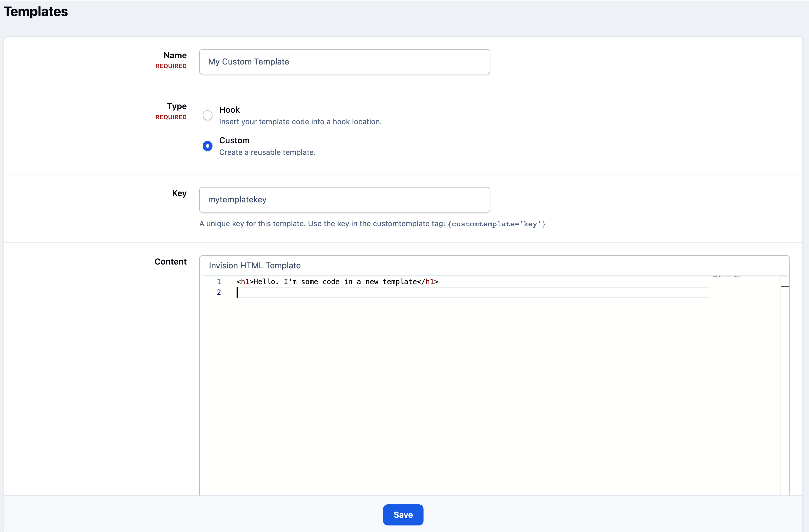This screenshot has height=532, width=809.
Task: Select the Custom type radio button
Action: pos(207,146)
